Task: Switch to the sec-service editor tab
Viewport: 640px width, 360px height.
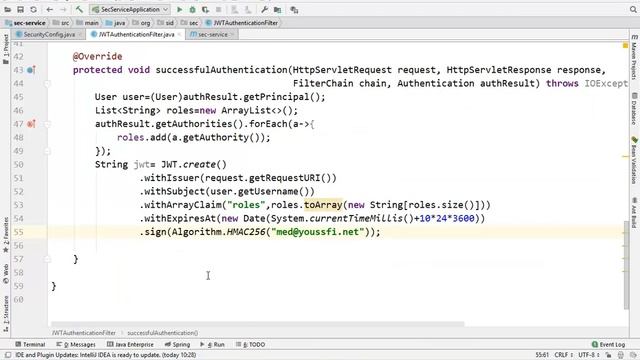Action: (x=212, y=35)
